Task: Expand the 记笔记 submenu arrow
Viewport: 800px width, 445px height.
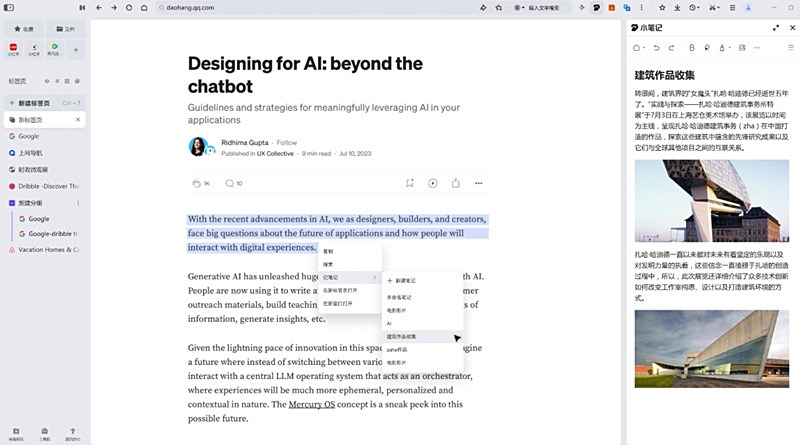Action: pos(374,277)
